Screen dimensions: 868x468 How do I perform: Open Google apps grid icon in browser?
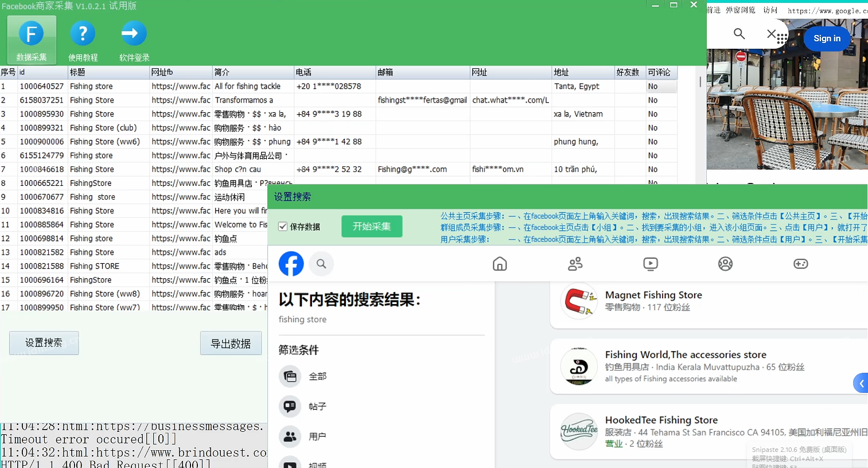pos(781,39)
